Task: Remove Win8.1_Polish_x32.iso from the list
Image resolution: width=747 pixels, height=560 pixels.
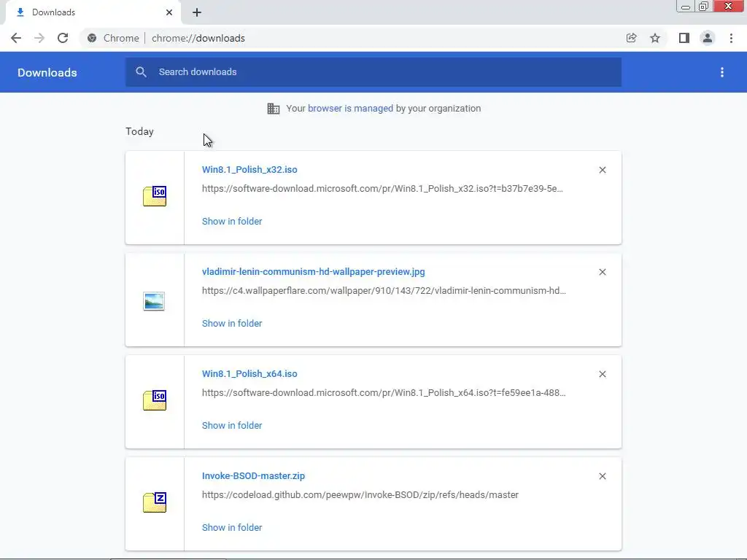Action: [x=603, y=170]
